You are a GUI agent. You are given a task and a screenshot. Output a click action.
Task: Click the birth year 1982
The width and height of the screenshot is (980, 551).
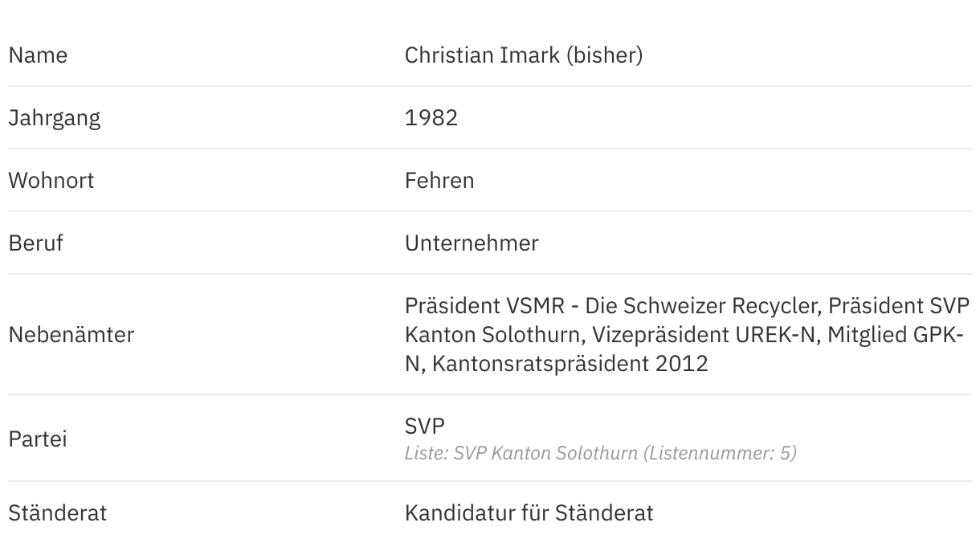[431, 118]
